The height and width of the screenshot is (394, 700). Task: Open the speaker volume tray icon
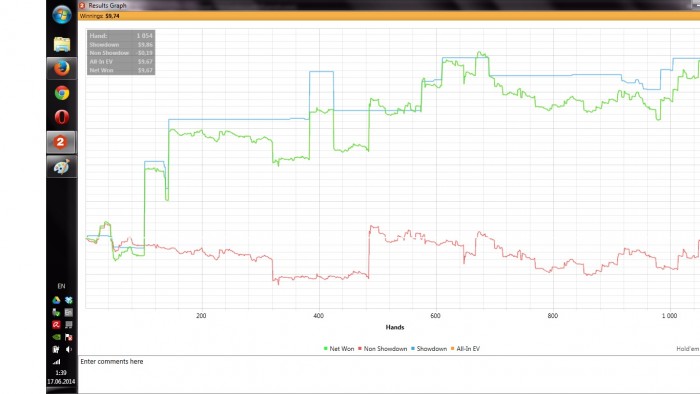point(68,349)
